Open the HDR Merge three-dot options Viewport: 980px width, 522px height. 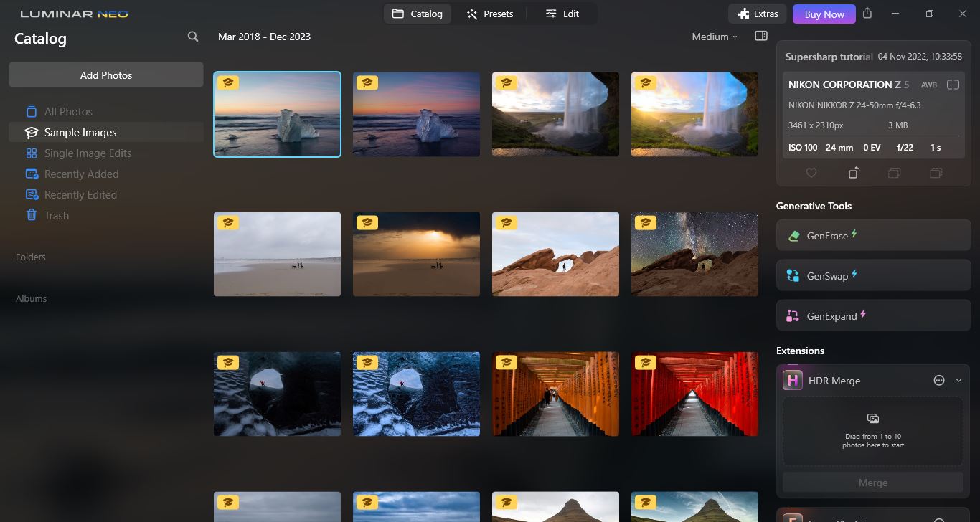939,381
